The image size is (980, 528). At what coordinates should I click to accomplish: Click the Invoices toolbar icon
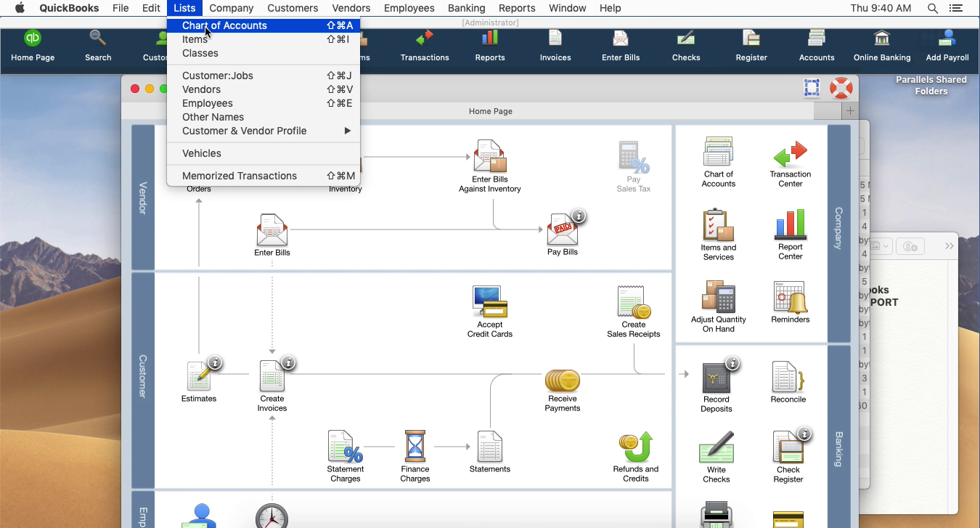click(555, 46)
